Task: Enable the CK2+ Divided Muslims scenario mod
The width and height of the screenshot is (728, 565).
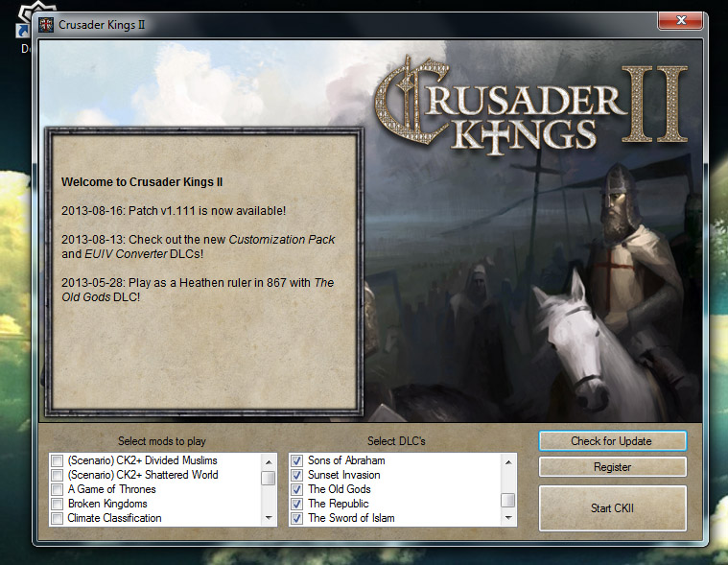Action: [x=58, y=460]
